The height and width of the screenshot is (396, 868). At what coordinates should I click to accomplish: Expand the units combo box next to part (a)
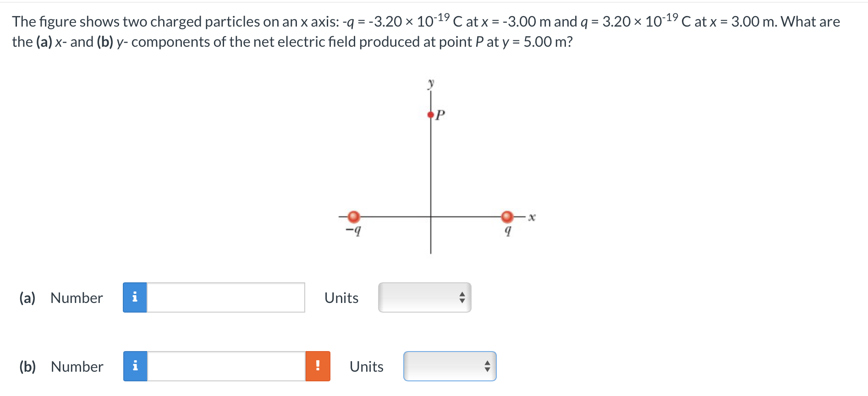tap(424, 298)
